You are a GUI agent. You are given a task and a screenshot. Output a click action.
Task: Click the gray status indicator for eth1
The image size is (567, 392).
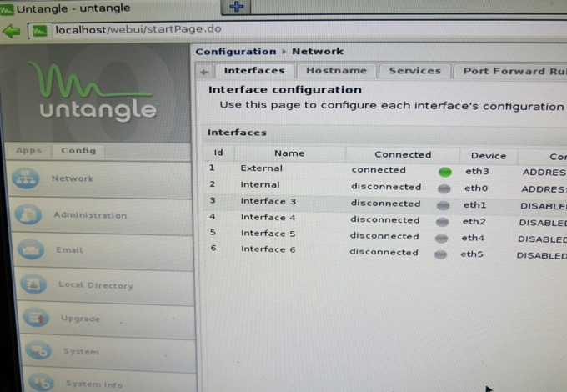[x=443, y=205]
